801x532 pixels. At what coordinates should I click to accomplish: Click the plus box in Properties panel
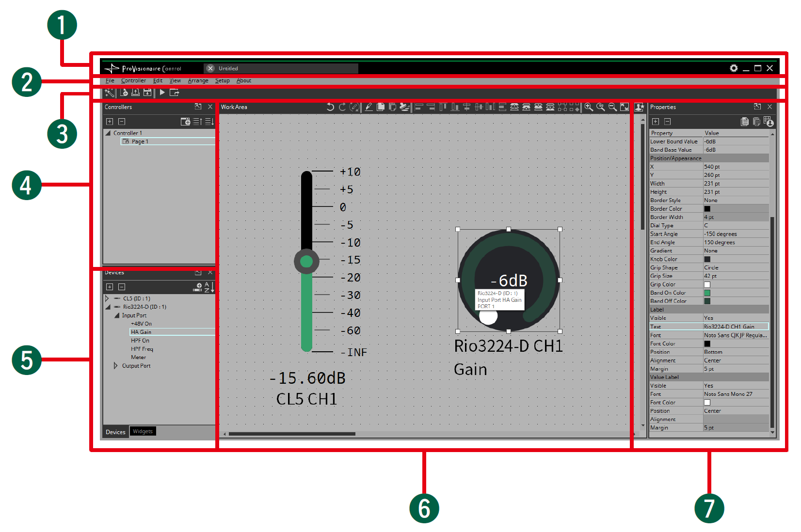(x=656, y=122)
